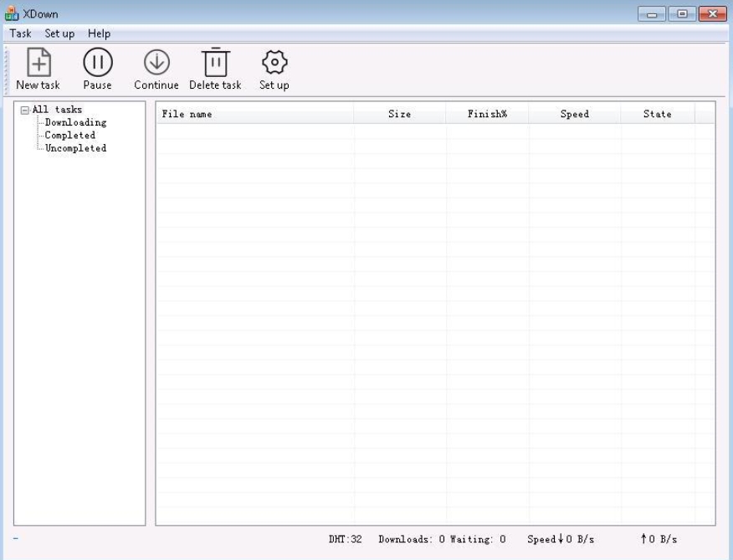Click the New task toolbar icon
The height and width of the screenshot is (560, 733).
click(37, 63)
